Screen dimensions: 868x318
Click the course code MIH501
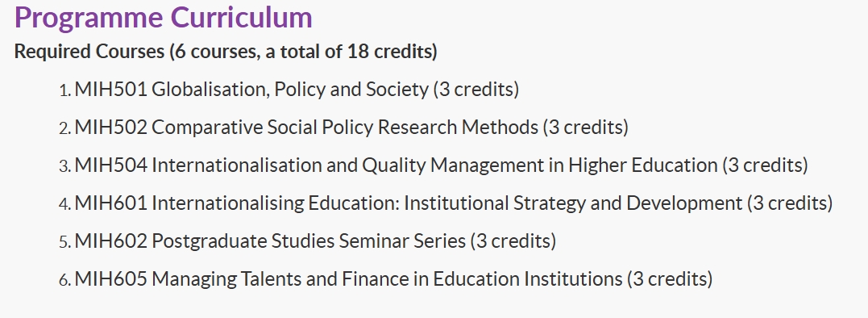coord(111,90)
